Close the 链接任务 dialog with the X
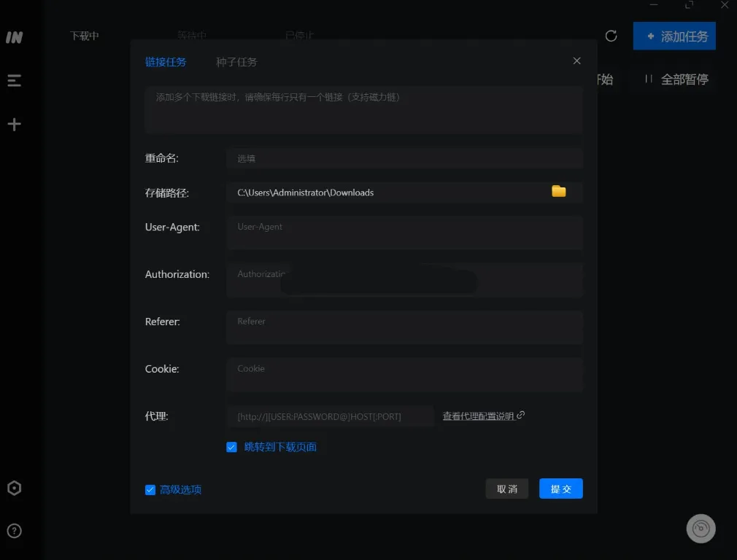 point(576,61)
